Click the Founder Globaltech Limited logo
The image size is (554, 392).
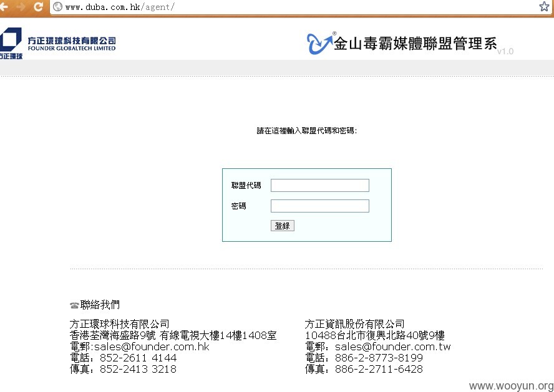pyautogui.click(x=58, y=43)
